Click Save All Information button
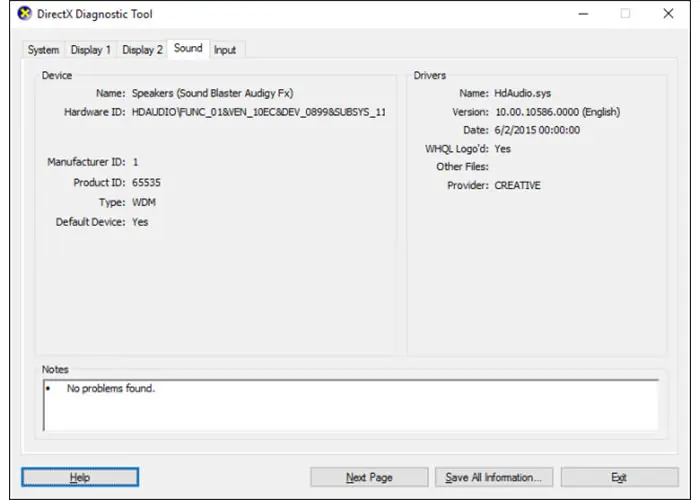The image size is (700, 500). (494, 477)
